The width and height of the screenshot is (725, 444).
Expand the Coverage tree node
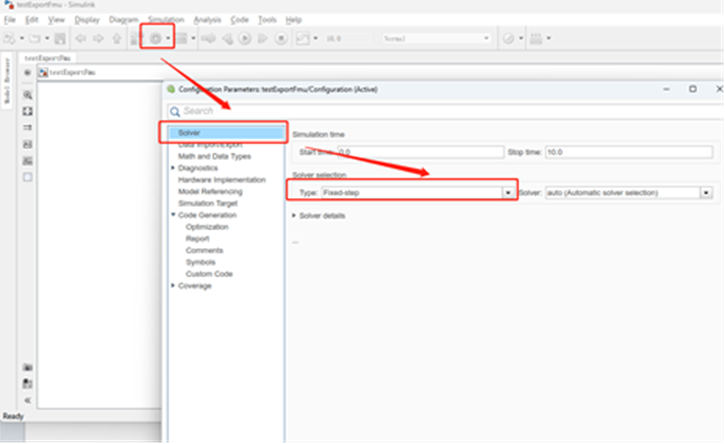coord(173,285)
